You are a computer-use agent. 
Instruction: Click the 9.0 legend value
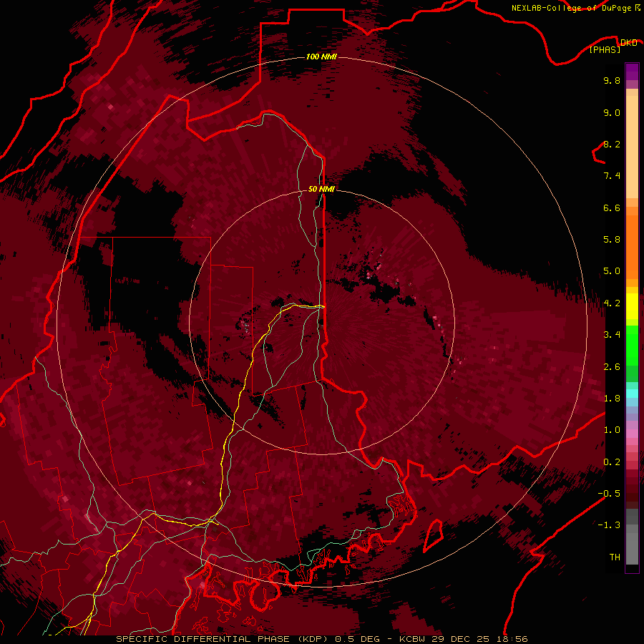[x=612, y=112]
